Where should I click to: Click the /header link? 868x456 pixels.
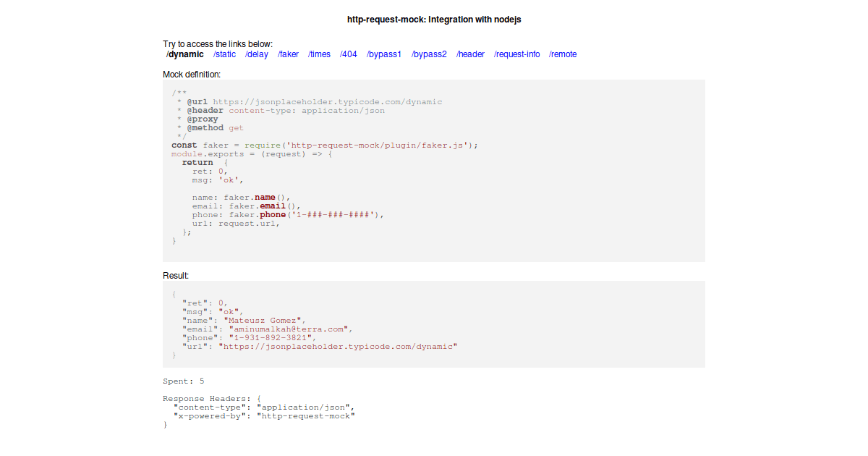(x=470, y=54)
